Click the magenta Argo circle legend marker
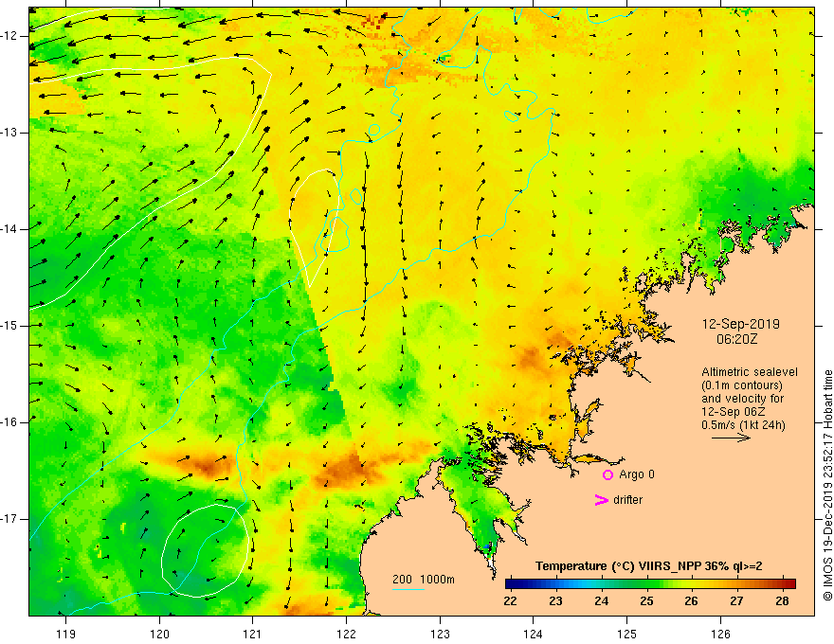This screenshot has width=834, height=644. 607,475
